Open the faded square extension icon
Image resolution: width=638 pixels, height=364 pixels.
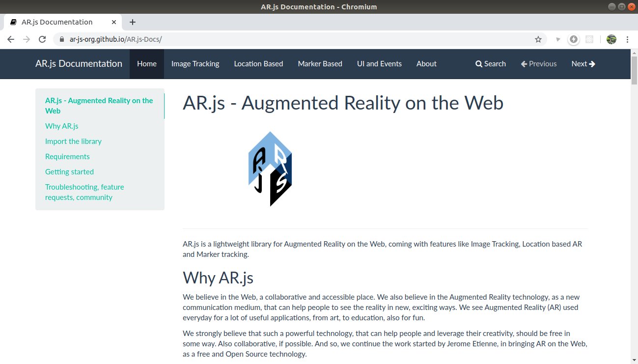point(589,39)
